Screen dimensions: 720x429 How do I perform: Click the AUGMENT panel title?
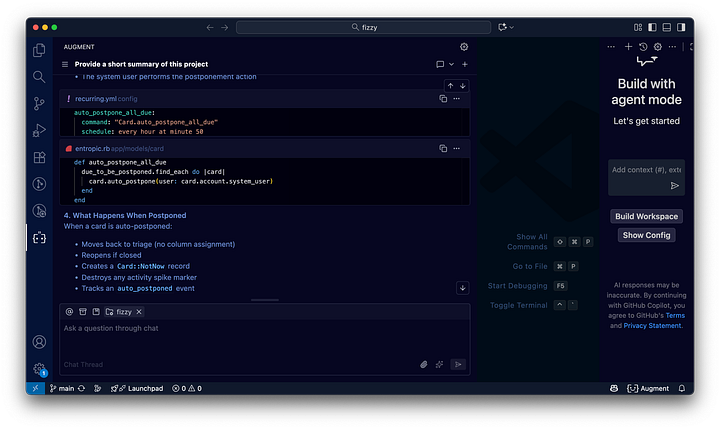pos(79,47)
